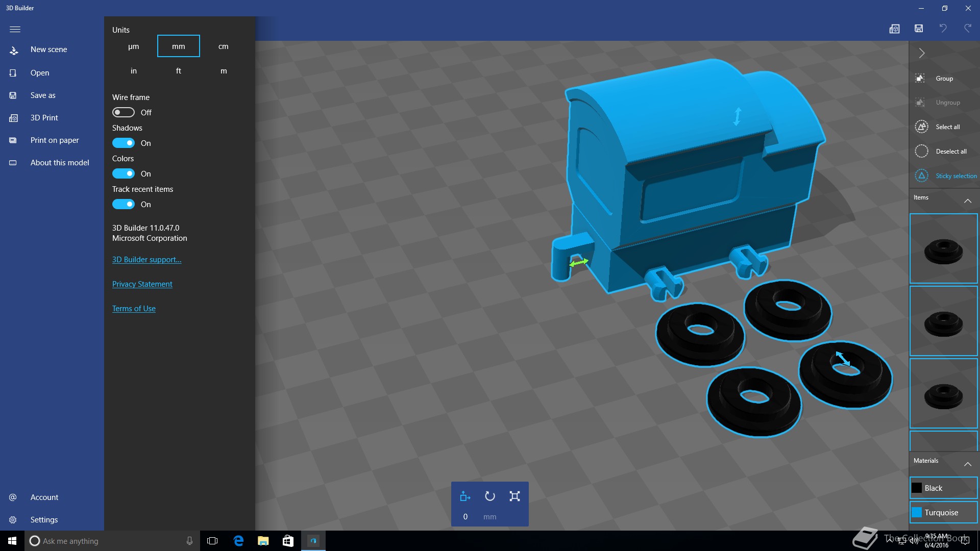Turn off the Shadows toggle
This screenshot has width=980, height=551.
click(x=124, y=143)
